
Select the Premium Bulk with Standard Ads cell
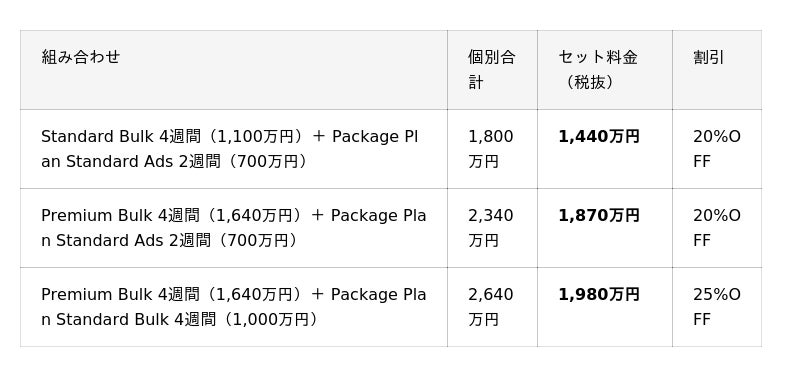click(x=234, y=228)
